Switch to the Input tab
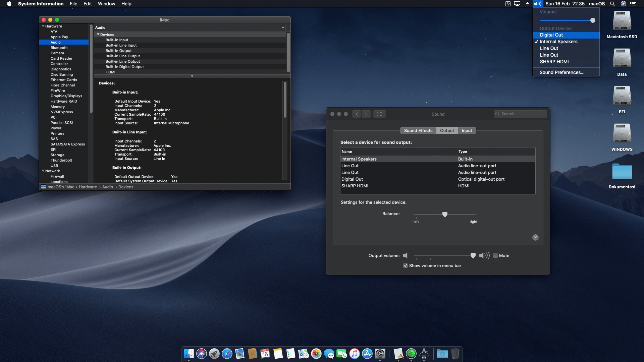 pyautogui.click(x=467, y=131)
